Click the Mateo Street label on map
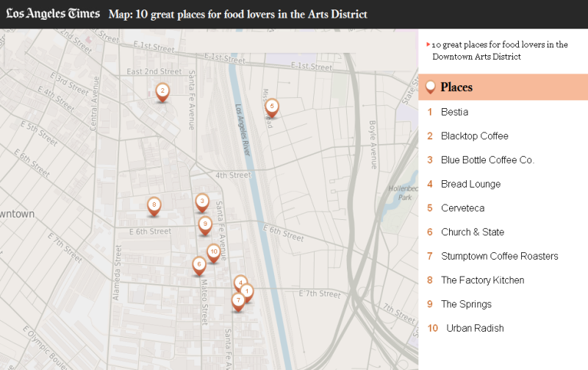The image size is (588, 370). click(x=204, y=302)
